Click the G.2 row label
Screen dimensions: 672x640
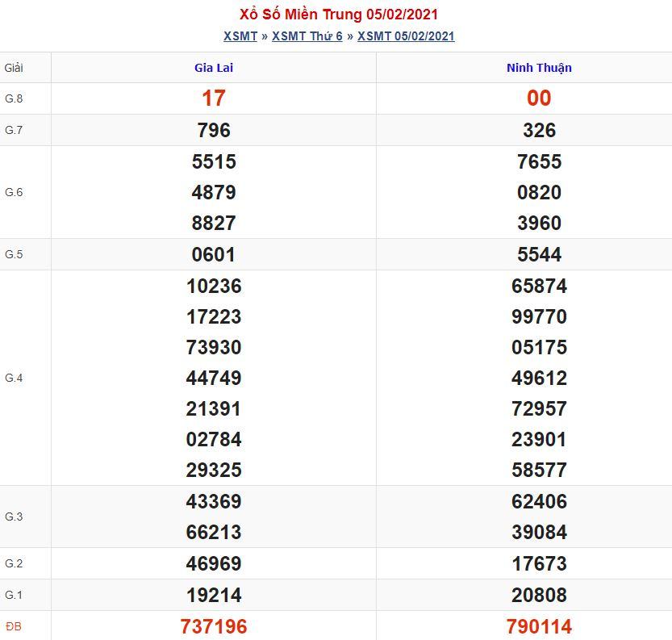pos(14,563)
